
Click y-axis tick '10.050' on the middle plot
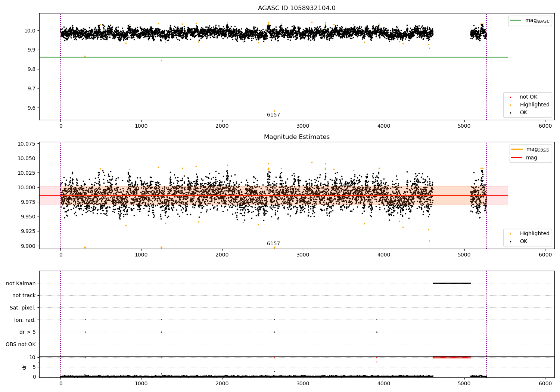(x=27, y=159)
